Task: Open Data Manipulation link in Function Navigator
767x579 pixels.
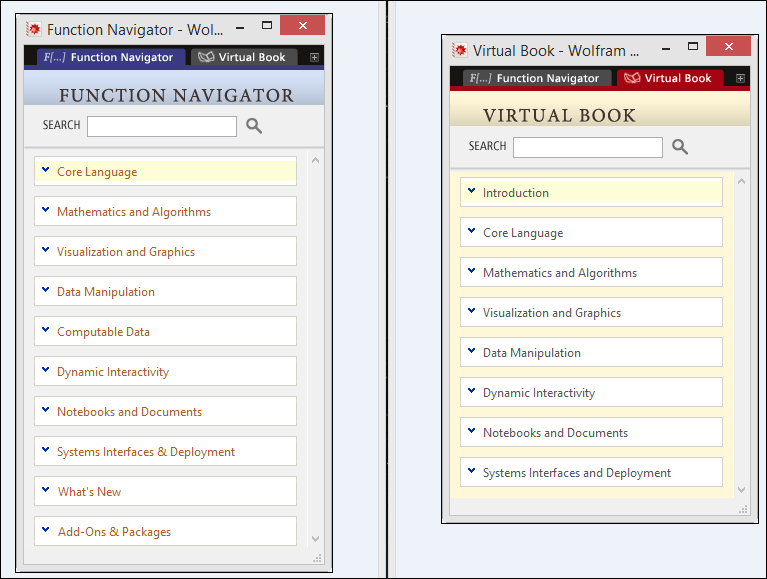Action: [x=106, y=292]
